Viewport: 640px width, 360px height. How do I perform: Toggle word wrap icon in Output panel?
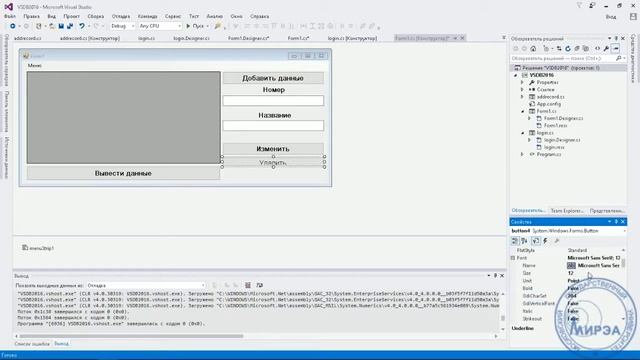pyautogui.click(x=260, y=285)
